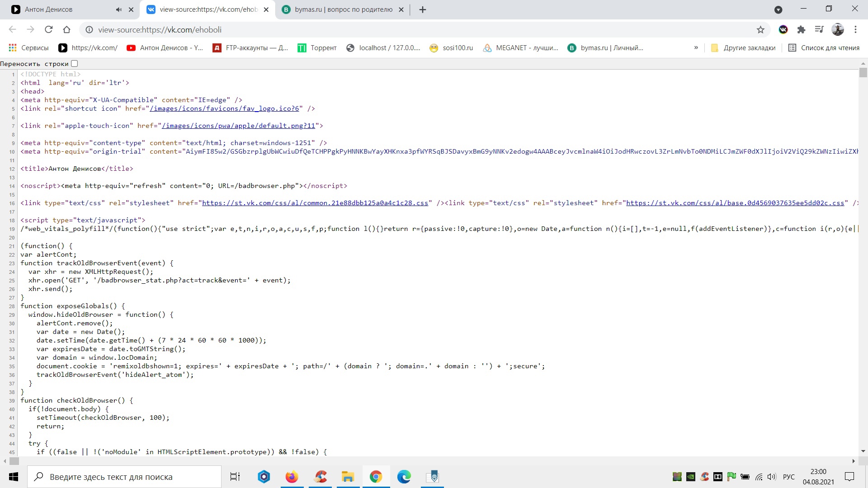Open Chrome three-dot menu
Viewport: 868px width, 488px height.
click(855, 29)
